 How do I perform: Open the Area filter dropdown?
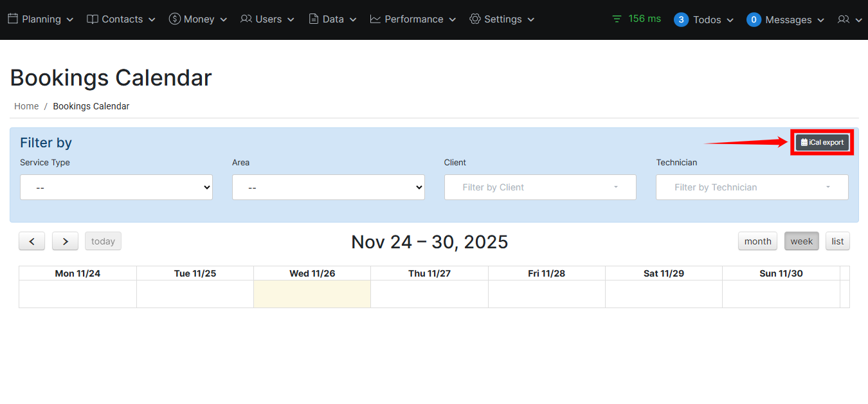pos(328,187)
